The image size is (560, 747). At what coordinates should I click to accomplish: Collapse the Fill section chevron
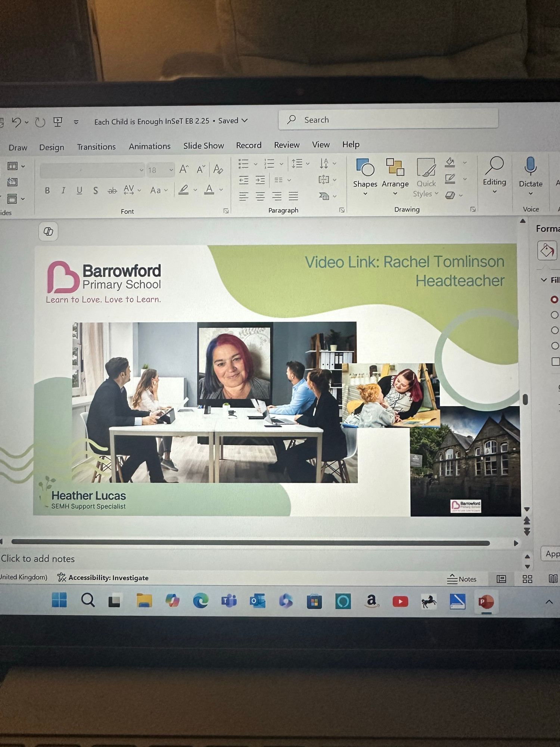tap(544, 280)
